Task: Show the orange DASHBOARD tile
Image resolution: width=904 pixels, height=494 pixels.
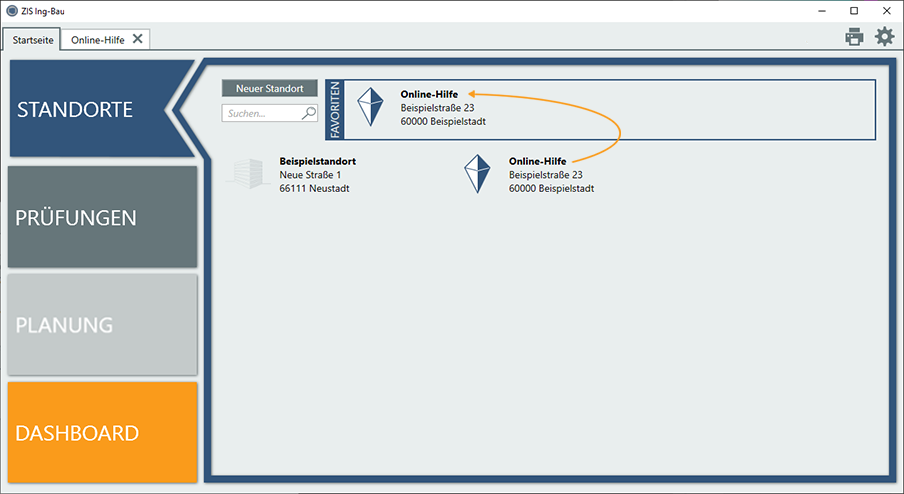Action: [x=102, y=433]
